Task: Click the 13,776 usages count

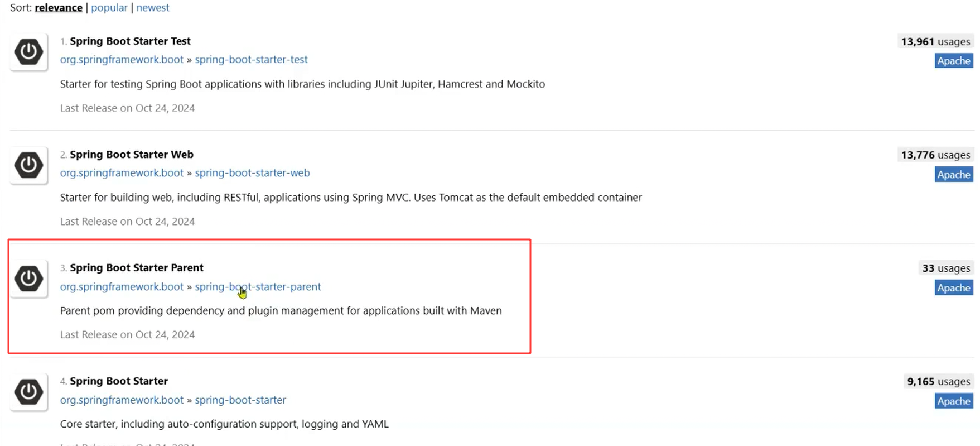Action: click(x=935, y=155)
